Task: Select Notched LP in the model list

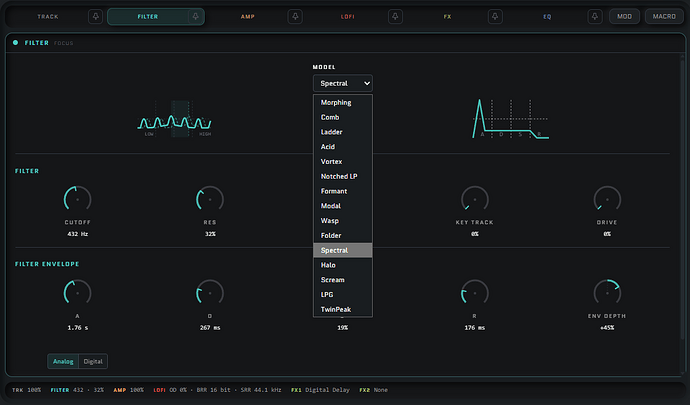Action: coord(343,176)
